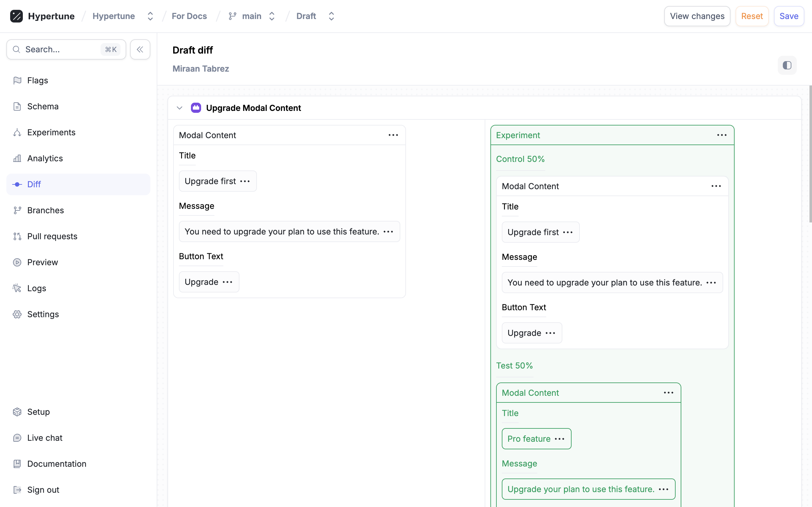The height and width of the screenshot is (507, 812).
Task: Click the vertical scrollbar on the right
Action: 810,154
